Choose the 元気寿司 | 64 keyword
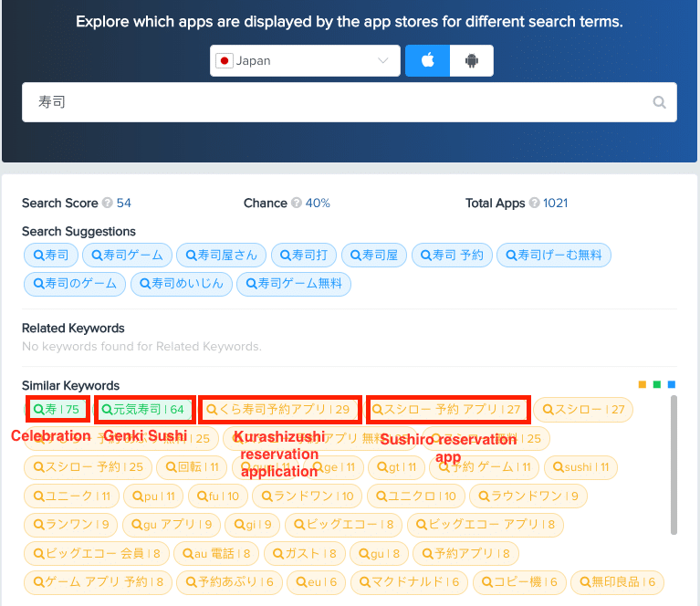This screenshot has height=606, width=700. point(144,409)
